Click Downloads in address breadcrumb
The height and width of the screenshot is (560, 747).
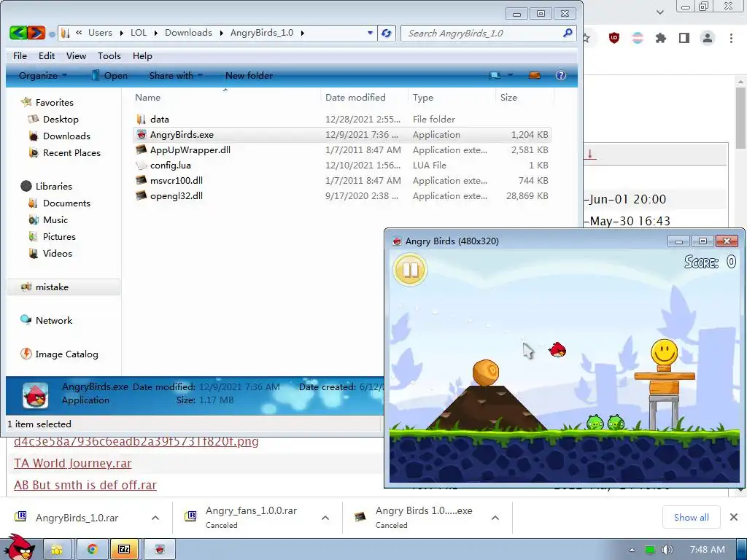(x=188, y=33)
